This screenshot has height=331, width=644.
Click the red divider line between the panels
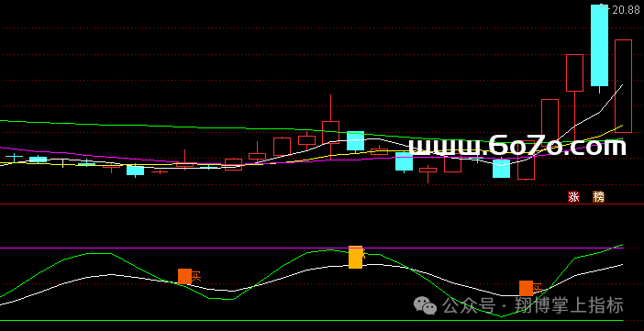coord(322,204)
